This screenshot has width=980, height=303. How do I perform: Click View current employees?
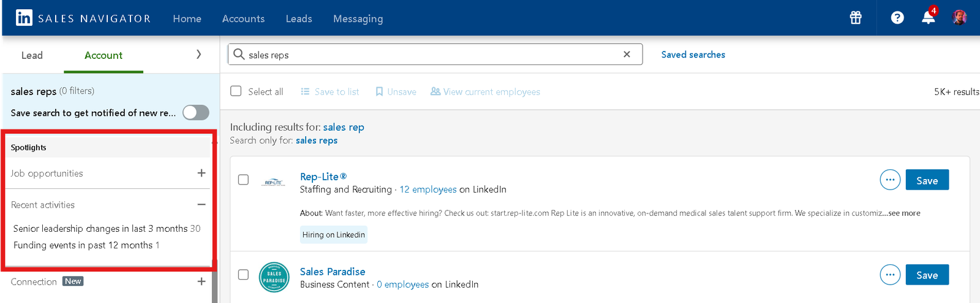click(x=485, y=91)
